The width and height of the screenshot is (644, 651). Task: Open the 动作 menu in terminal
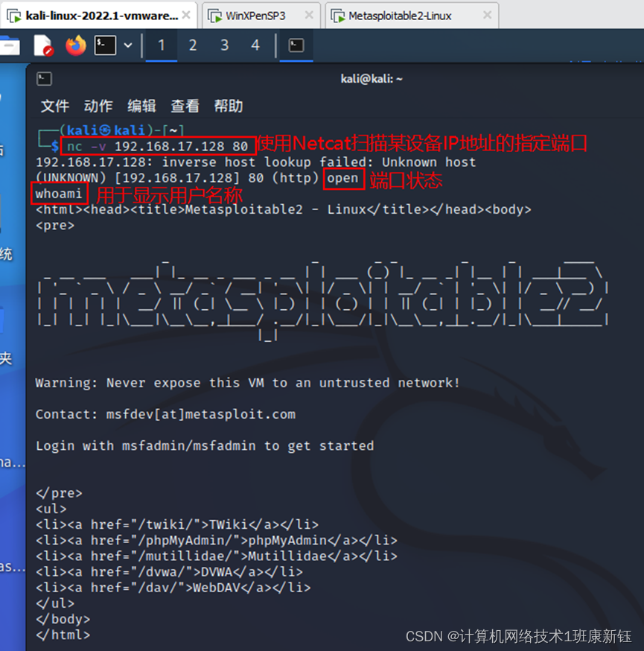pos(98,107)
